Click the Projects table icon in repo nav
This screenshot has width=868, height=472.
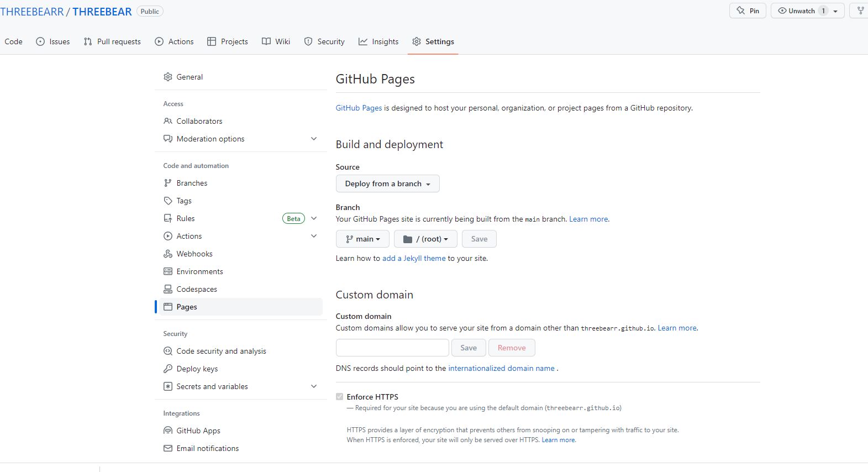(212, 41)
